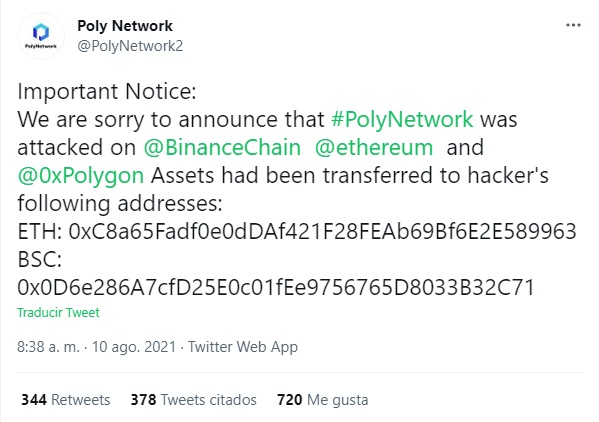Visit the @ethereum mention
The height and width of the screenshot is (422, 599).
tap(374, 147)
